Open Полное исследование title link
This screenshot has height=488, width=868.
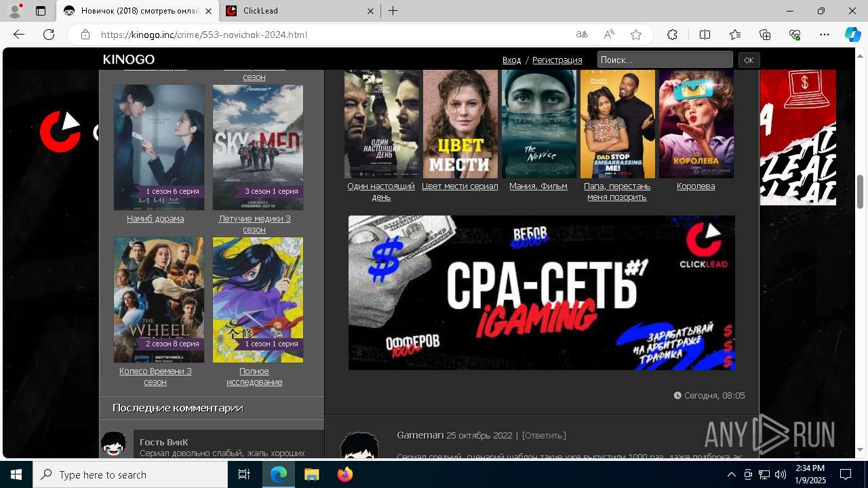[x=254, y=376]
